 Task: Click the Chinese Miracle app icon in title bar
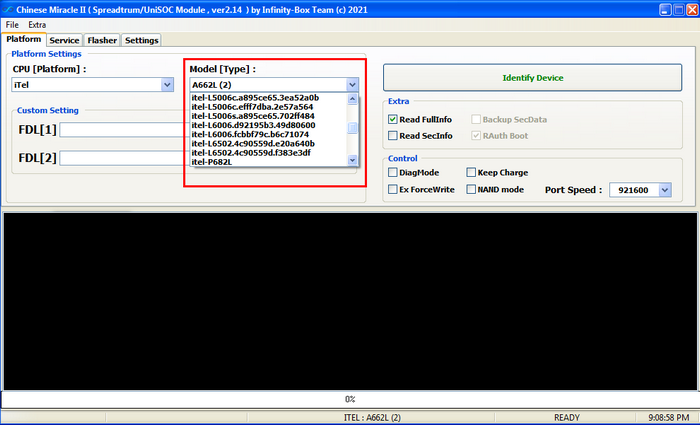pyautogui.click(x=7, y=9)
